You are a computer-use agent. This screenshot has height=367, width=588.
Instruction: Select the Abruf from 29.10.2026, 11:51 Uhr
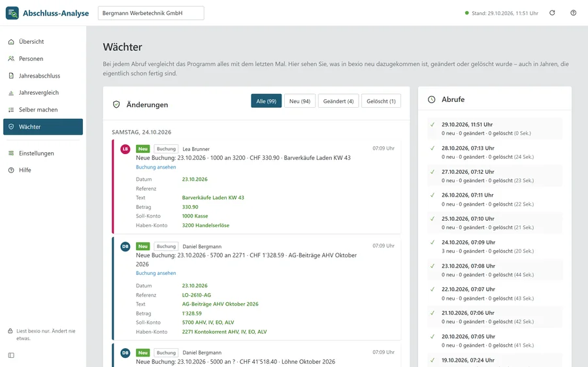(495, 129)
